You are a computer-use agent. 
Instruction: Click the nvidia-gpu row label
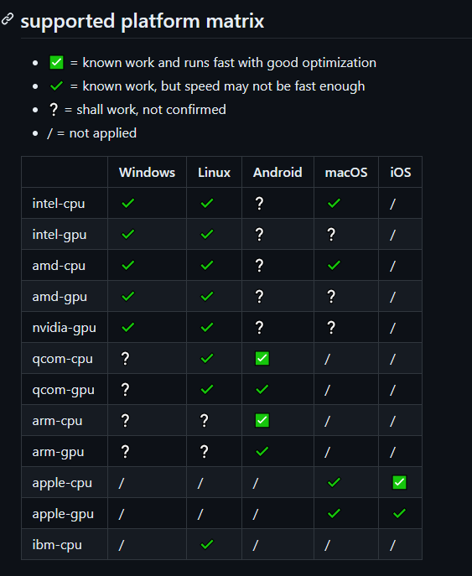click(x=64, y=327)
